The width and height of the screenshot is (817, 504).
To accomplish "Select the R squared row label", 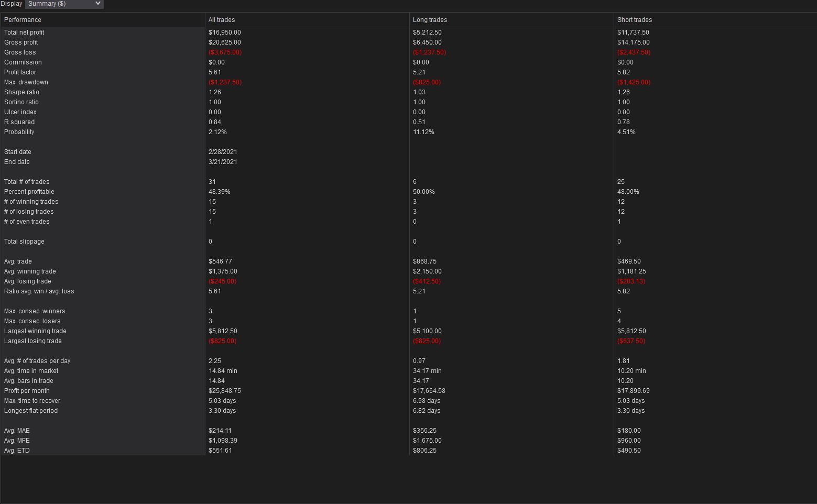I will (x=19, y=122).
